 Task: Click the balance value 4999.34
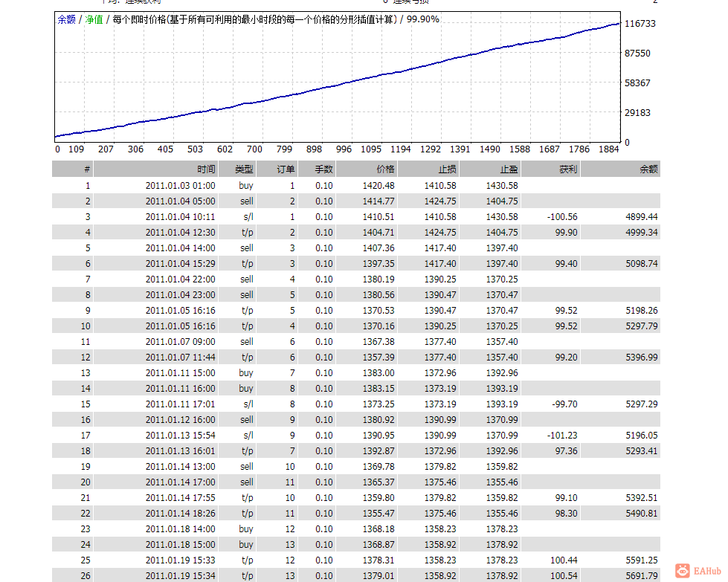coord(642,233)
